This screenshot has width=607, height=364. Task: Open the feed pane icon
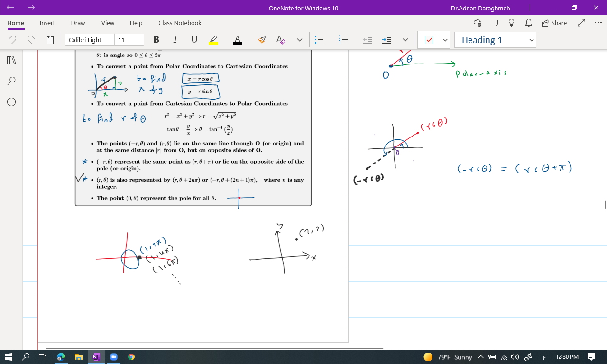[494, 23]
